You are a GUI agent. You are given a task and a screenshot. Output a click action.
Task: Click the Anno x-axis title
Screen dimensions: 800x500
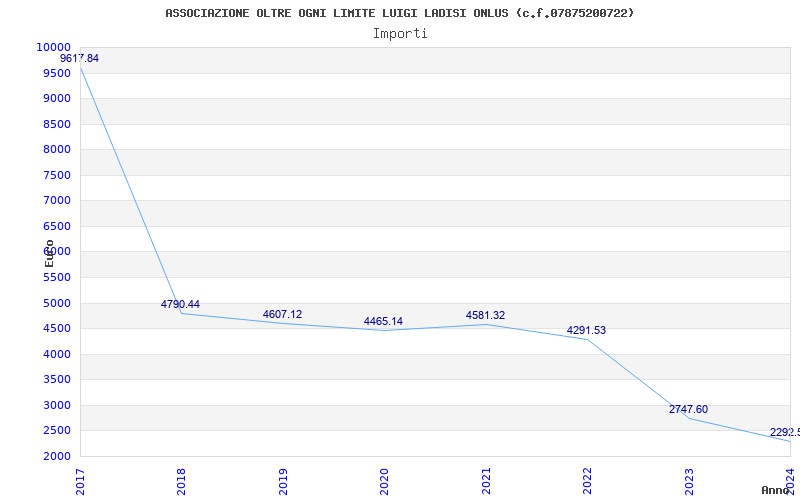point(776,490)
